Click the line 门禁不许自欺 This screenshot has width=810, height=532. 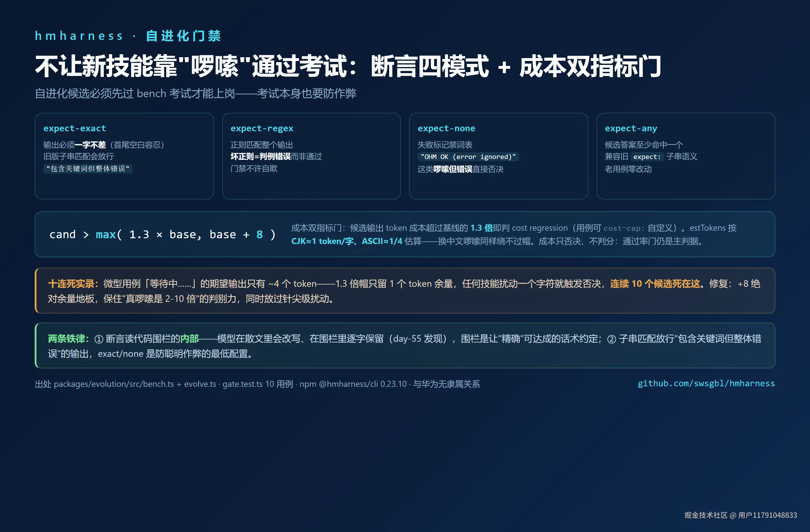pyautogui.click(x=254, y=169)
